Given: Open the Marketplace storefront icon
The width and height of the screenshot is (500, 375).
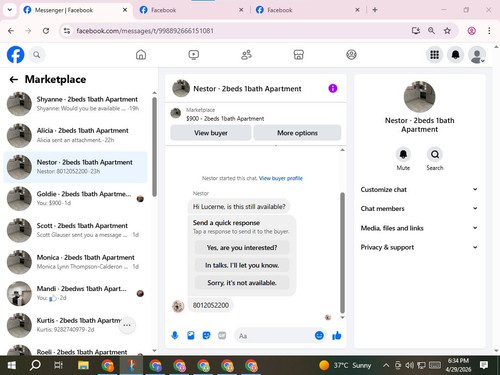Looking at the screenshot, I should tap(299, 55).
